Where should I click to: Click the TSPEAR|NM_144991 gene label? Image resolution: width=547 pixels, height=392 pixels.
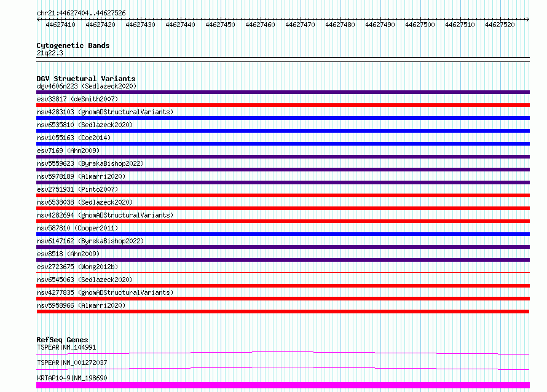[66, 347]
